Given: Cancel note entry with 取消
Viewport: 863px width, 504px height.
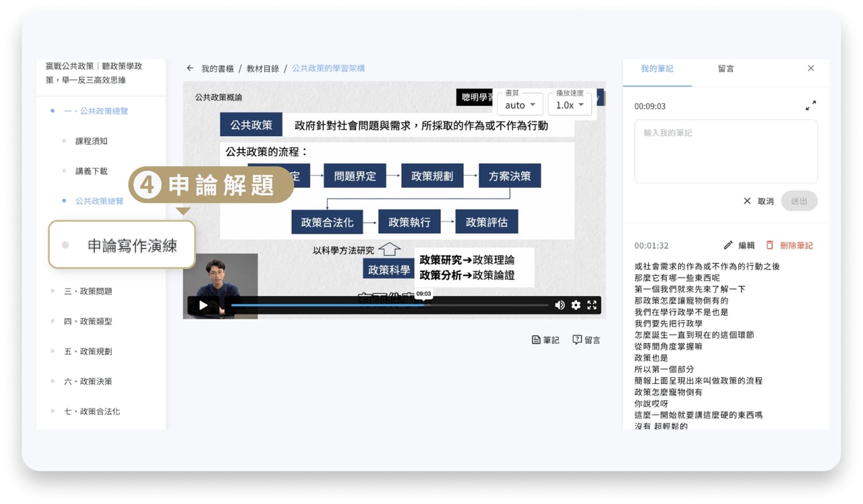Looking at the screenshot, I should tap(758, 201).
